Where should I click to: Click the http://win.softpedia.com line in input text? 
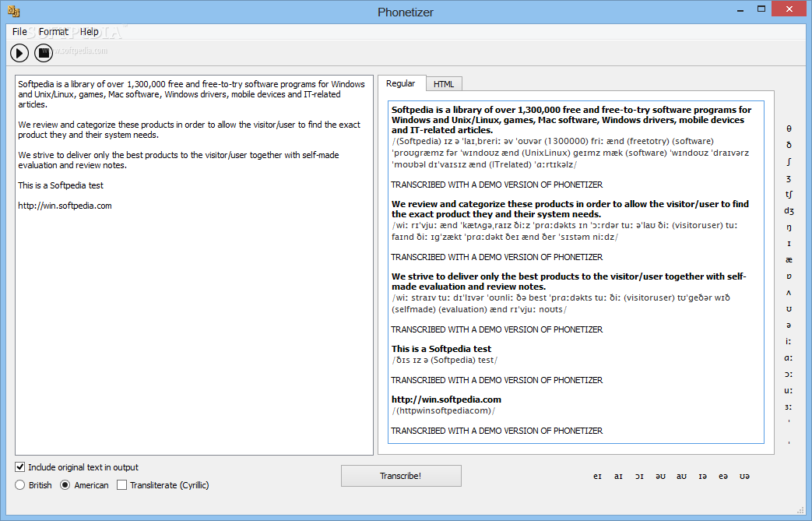65,206
